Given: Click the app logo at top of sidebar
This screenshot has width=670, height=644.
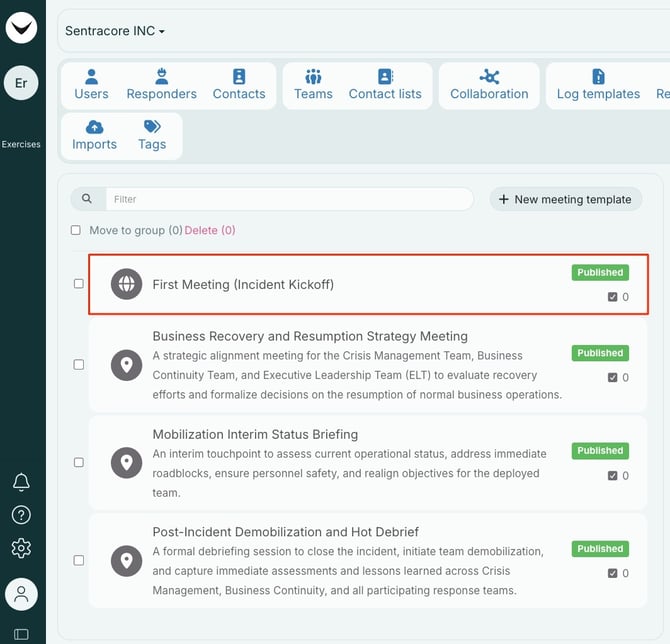Looking at the screenshot, I should [21, 28].
